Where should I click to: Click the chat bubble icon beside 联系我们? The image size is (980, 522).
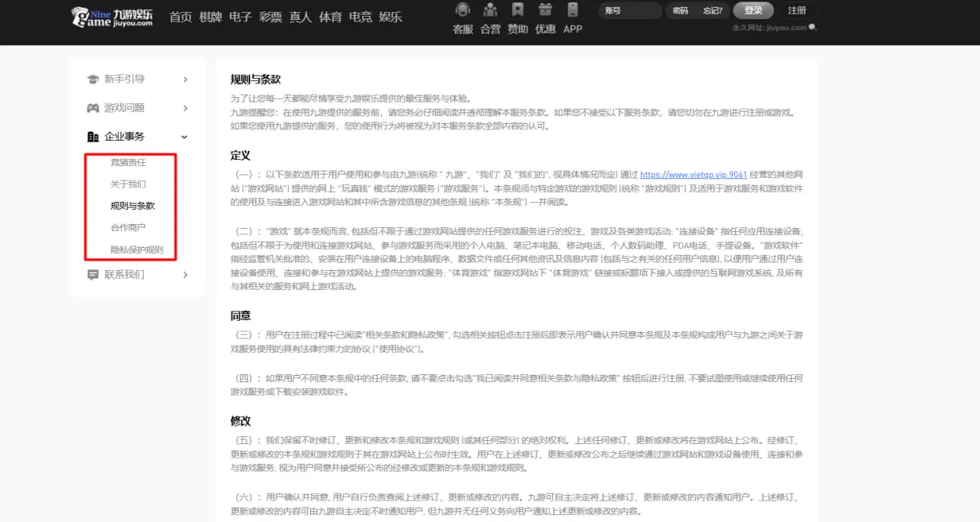(92, 274)
